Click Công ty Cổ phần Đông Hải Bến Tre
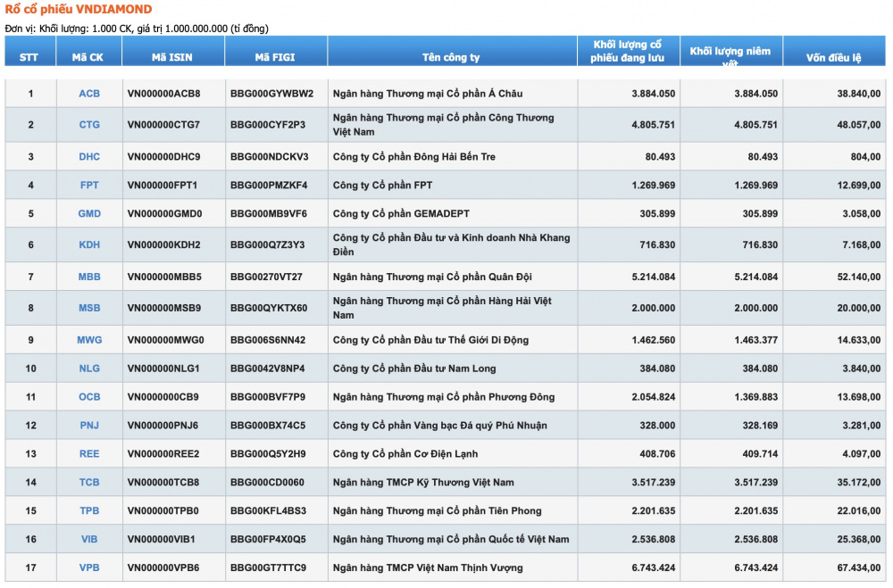The width and height of the screenshot is (893, 588). [414, 156]
